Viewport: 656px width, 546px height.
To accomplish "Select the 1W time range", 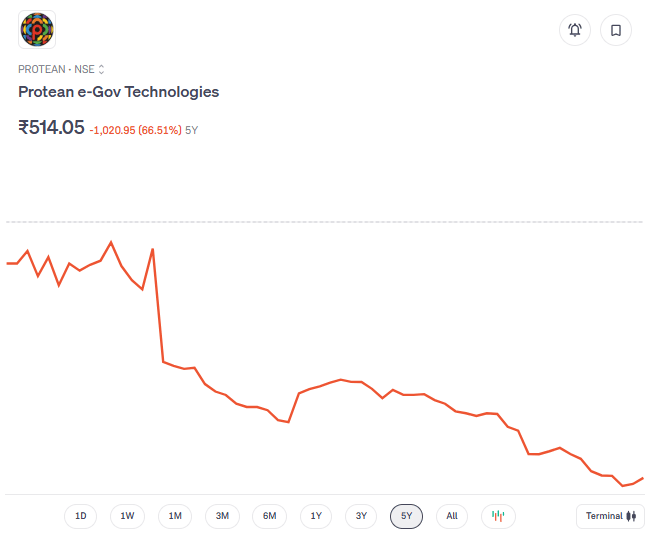I will (x=127, y=516).
